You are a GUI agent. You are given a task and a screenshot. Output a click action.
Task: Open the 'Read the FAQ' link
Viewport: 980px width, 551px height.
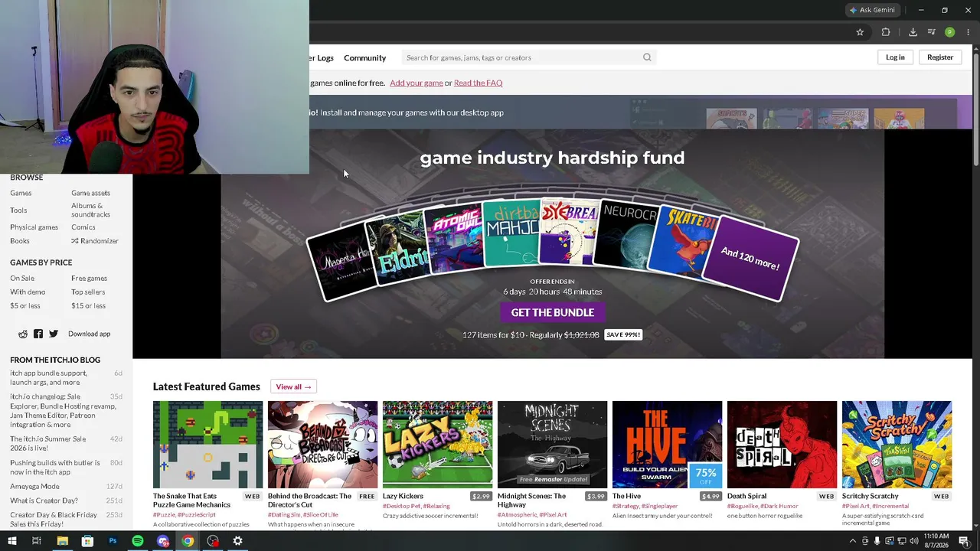[479, 83]
